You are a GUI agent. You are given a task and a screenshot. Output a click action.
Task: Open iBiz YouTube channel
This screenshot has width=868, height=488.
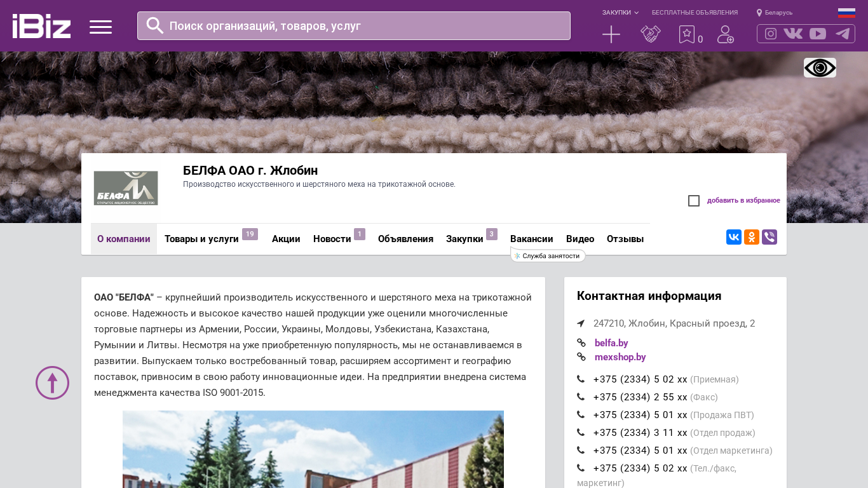coord(818,34)
